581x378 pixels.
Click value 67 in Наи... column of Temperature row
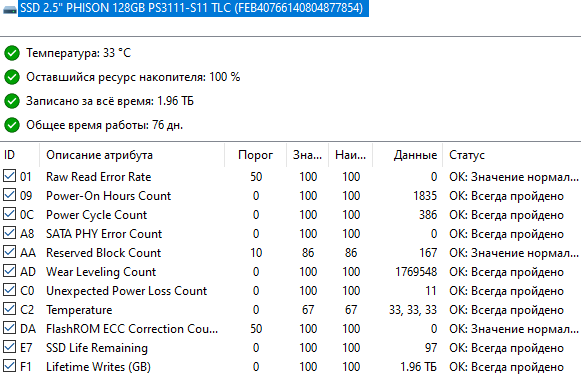click(351, 310)
